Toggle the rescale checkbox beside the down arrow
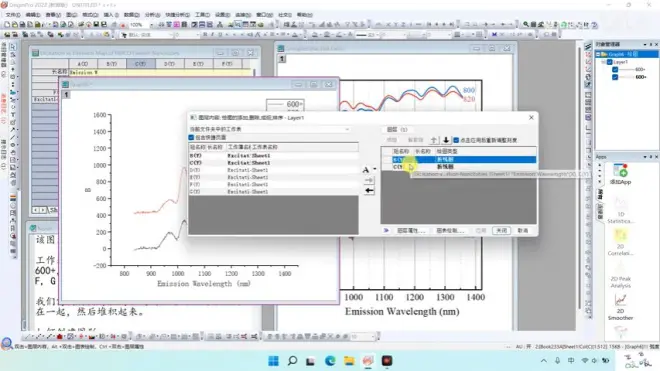The image size is (660, 371). tap(456, 140)
